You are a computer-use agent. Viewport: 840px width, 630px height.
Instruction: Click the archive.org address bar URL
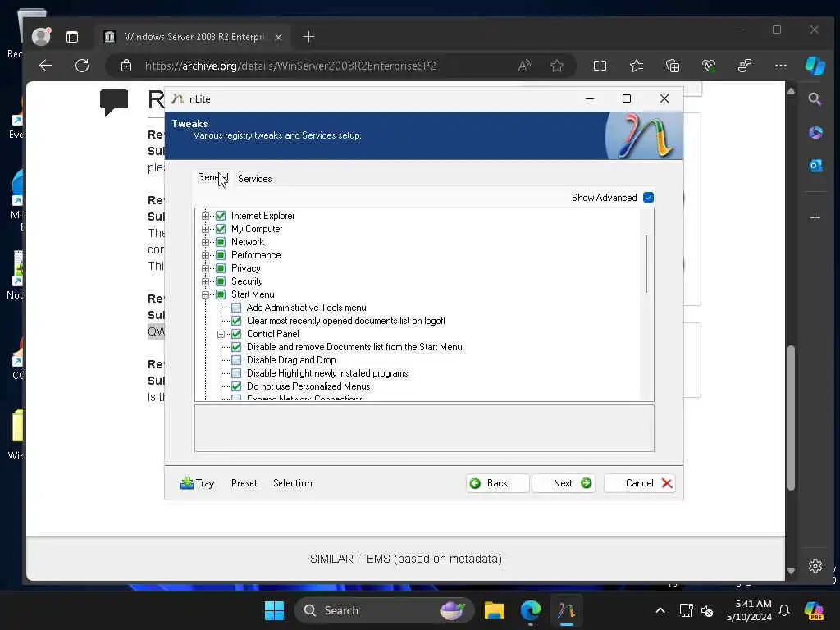point(290,66)
